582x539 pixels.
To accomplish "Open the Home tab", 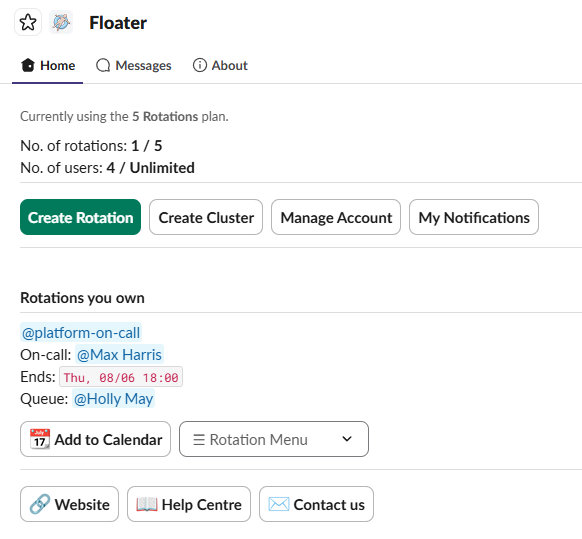I will tap(48, 65).
